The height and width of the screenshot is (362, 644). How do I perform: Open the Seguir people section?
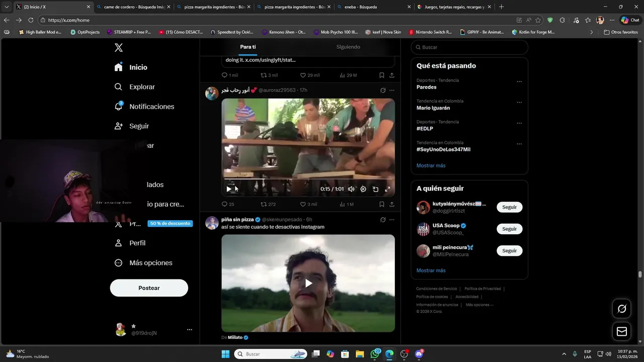132,126
